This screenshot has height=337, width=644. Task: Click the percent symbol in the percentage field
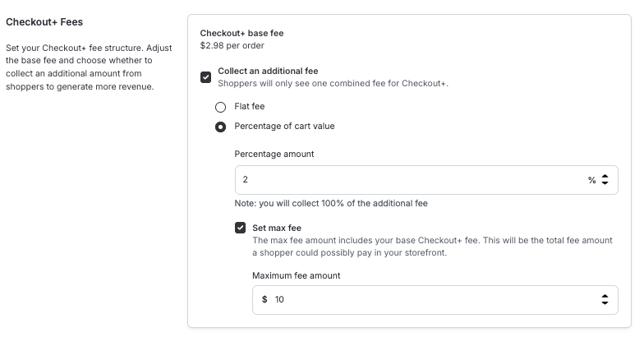click(591, 180)
